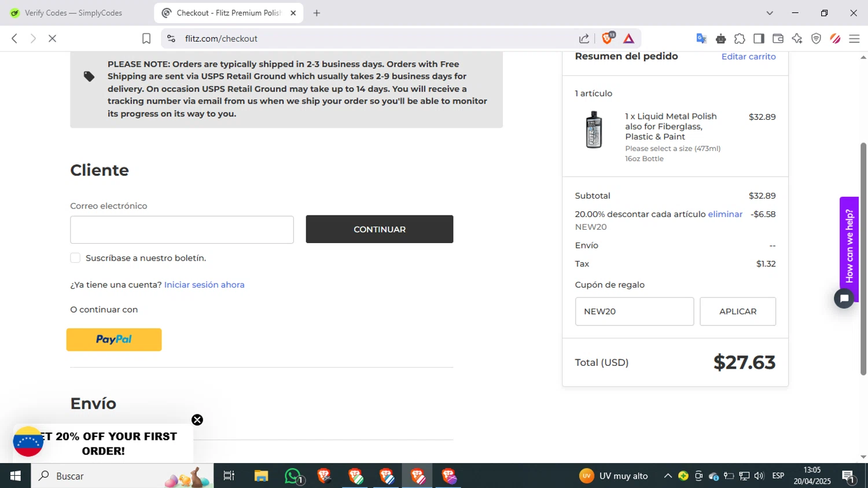Show hidden system tray icons

pyautogui.click(x=668, y=476)
